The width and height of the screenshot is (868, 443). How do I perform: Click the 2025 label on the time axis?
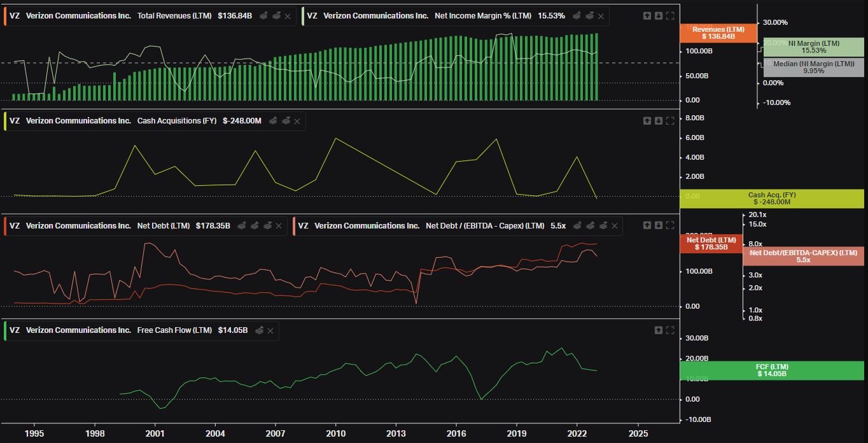point(638,433)
